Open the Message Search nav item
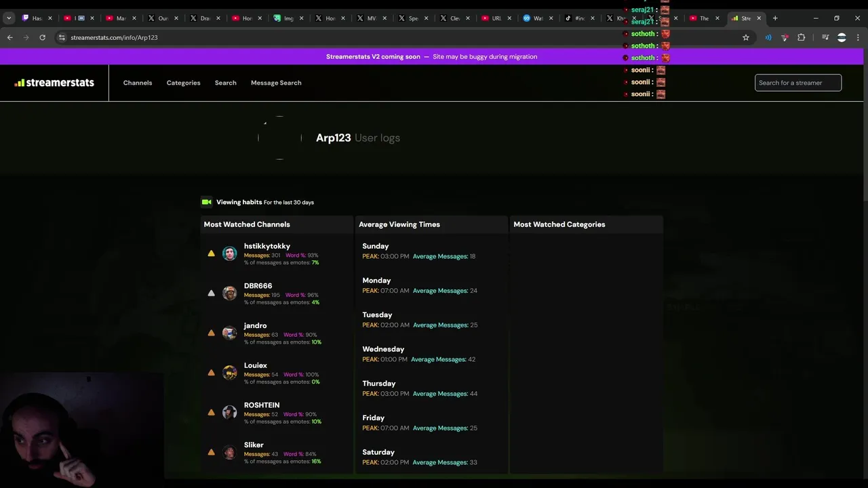This screenshot has height=488, width=868. (276, 83)
